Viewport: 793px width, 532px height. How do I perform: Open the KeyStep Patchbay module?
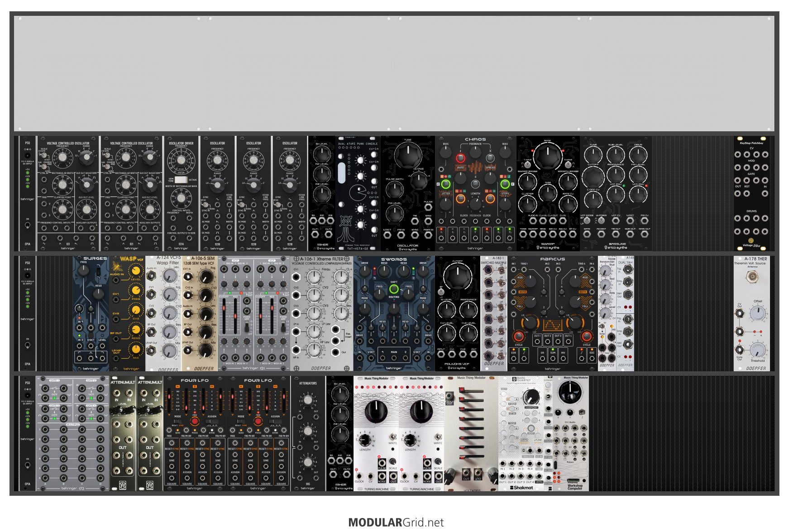[751, 194]
